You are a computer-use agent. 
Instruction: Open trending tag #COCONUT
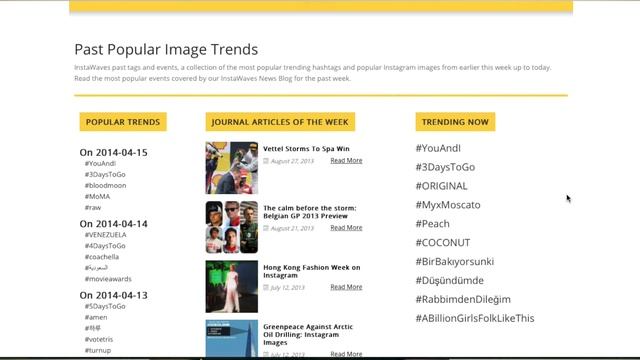(443, 242)
